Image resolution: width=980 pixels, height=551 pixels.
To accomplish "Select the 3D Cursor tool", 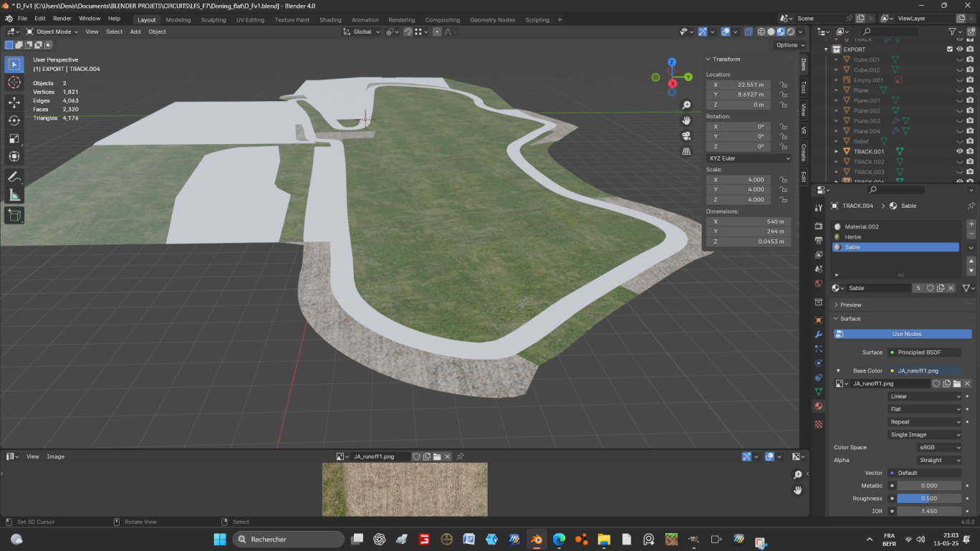I will tap(14, 82).
